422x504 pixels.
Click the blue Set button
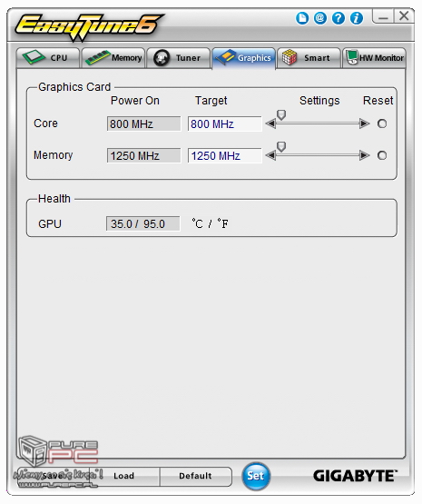256,476
